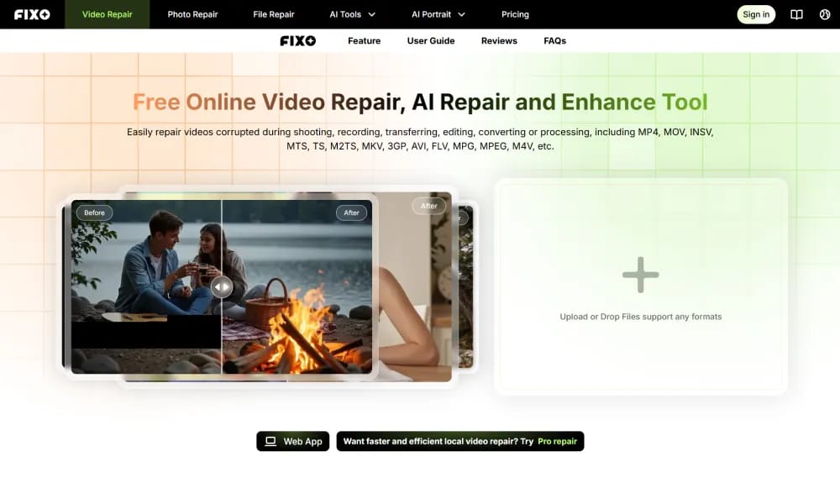The height and width of the screenshot is (504, 840).
Task: Click the globe language icon
Action: (x=825, y=14)
